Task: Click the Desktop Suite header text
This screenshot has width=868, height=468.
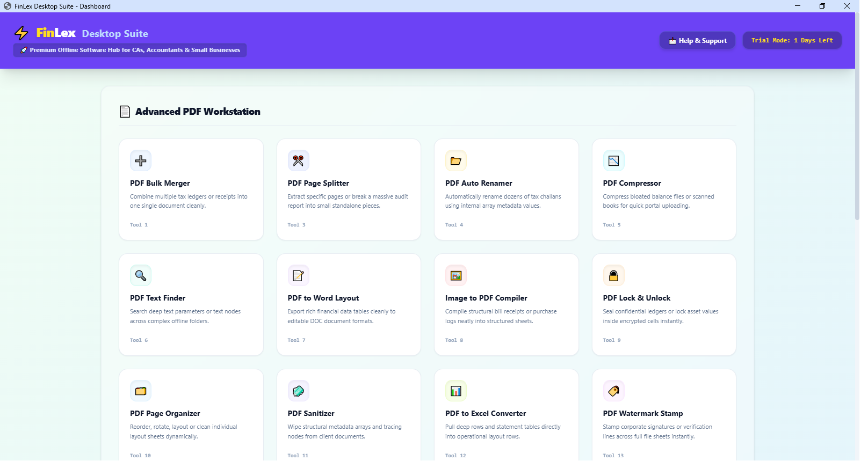Action: pos(115,33)
